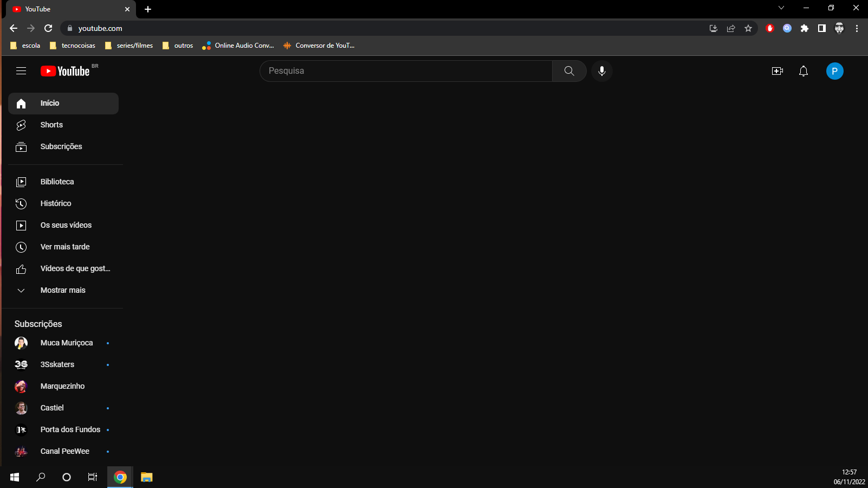Open the tecnocoisas bookmarks folder
This screenshot has height=488, width=868.
click(x=73, y=46)
